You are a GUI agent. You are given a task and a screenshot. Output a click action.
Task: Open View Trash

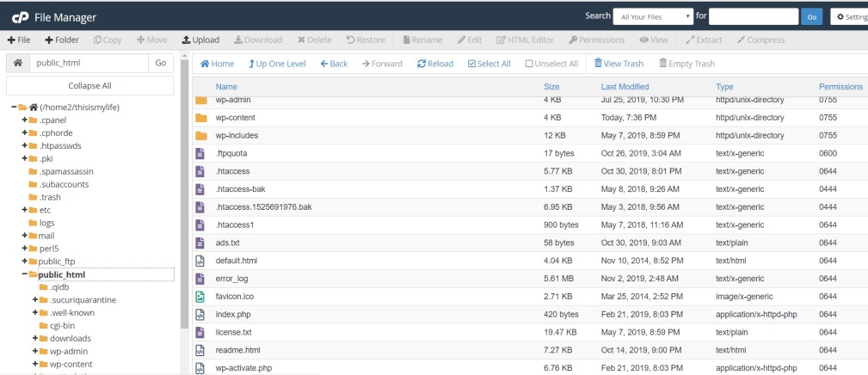click(x=619, y=64)
